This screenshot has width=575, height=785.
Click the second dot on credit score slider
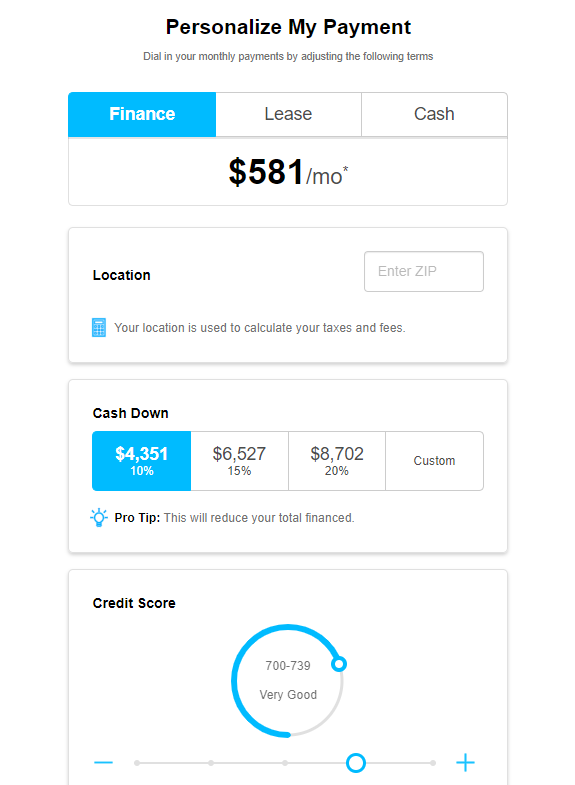coord(211,763)
